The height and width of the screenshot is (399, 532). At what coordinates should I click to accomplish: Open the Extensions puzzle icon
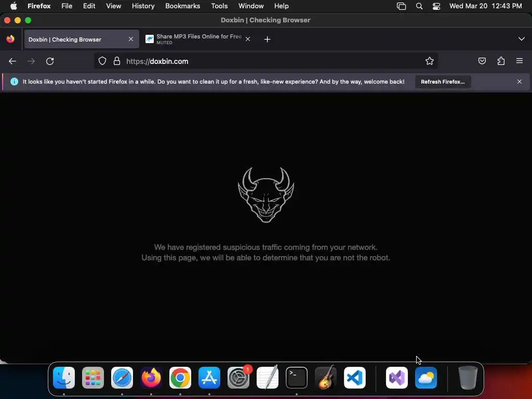(x=501, y=61)
